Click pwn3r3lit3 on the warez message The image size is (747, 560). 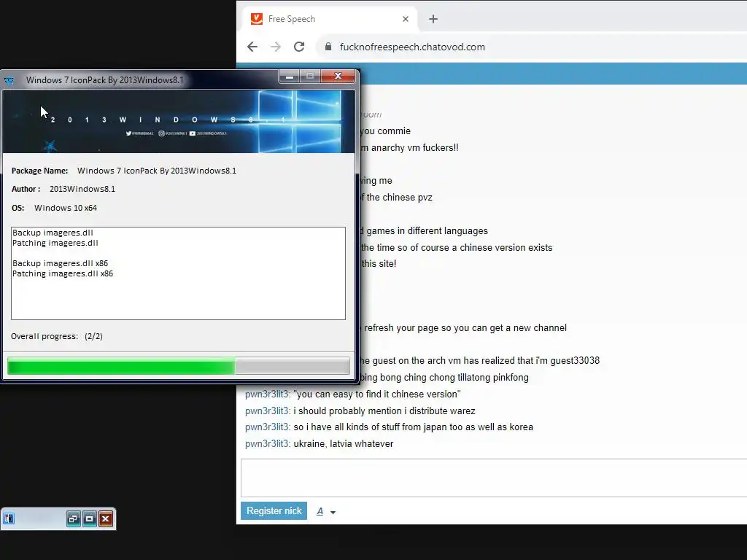click(267, 411)
